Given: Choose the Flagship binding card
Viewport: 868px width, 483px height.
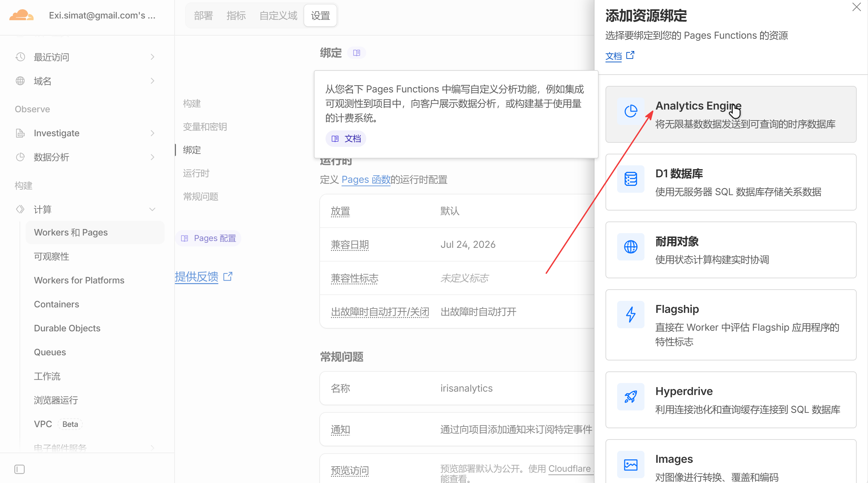Looking at the screenshot, I should coord(731,325).
